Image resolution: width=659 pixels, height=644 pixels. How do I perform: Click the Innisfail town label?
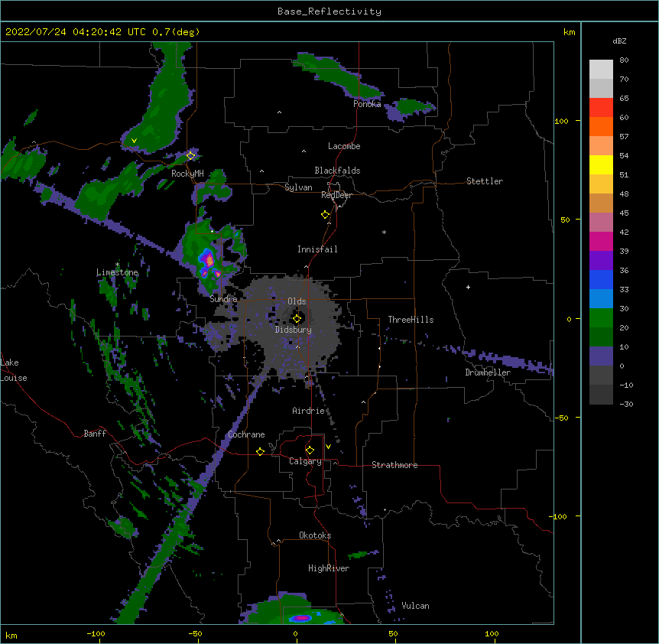click(317, 249)
